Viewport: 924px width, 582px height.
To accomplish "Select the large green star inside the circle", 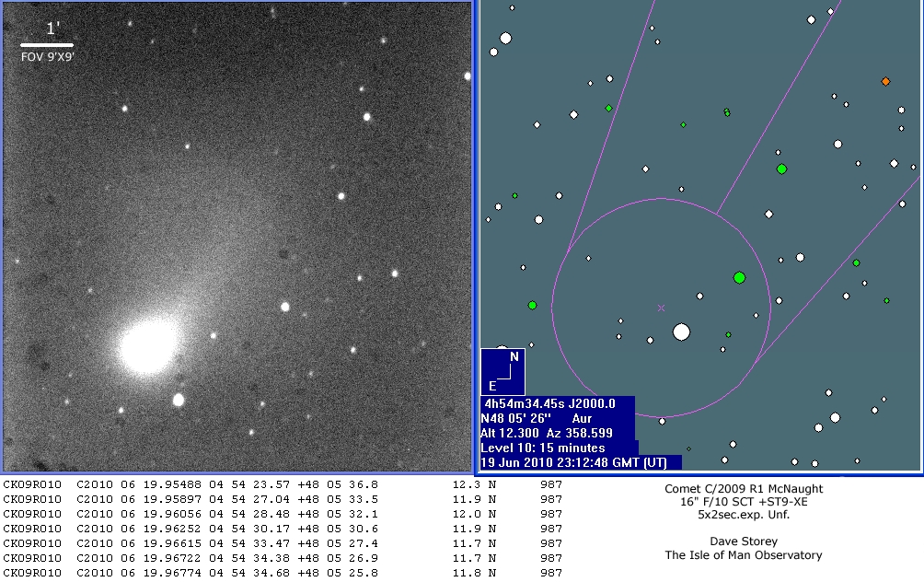I will 739,277.
